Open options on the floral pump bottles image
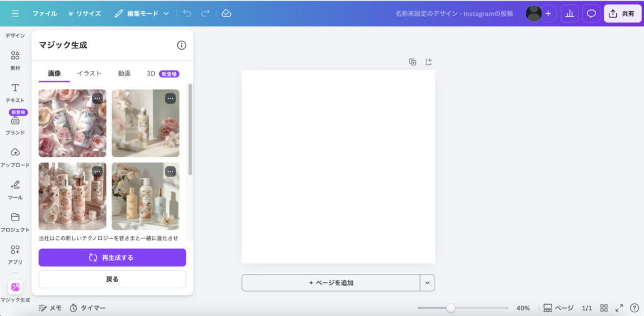644x316 pixels. (97, 172)
